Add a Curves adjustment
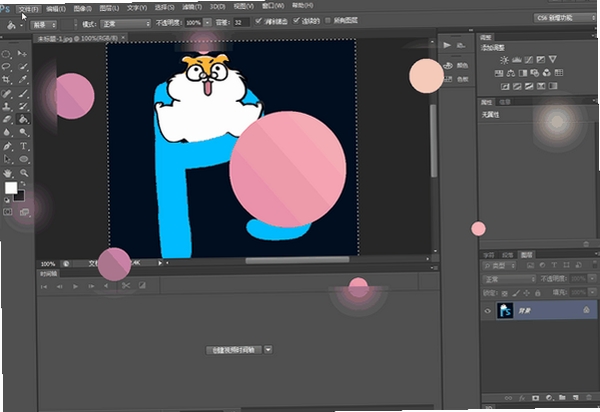This screenshot has height=412, width=600. click(x=528, y=60)
